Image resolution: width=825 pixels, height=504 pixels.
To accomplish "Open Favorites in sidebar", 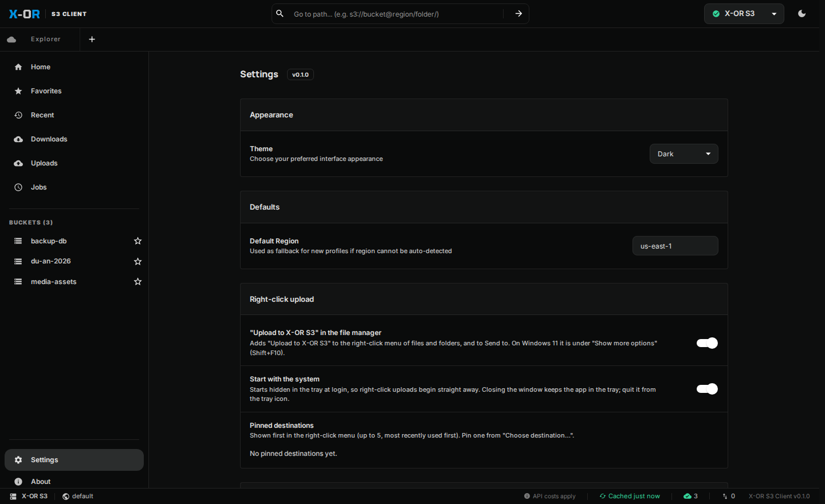I will 74,91.
